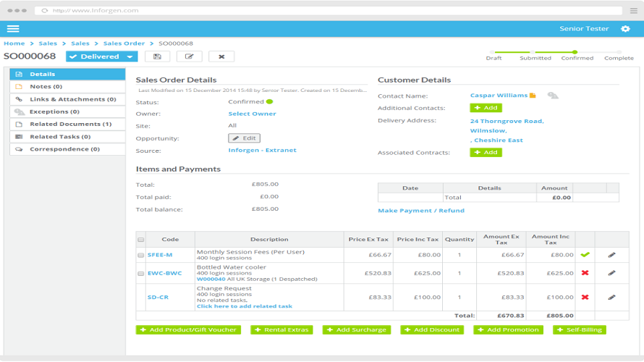The image size is (644, 362).
Task: Open the hamburger navigation menu
Action: click(x=13, y=29)
